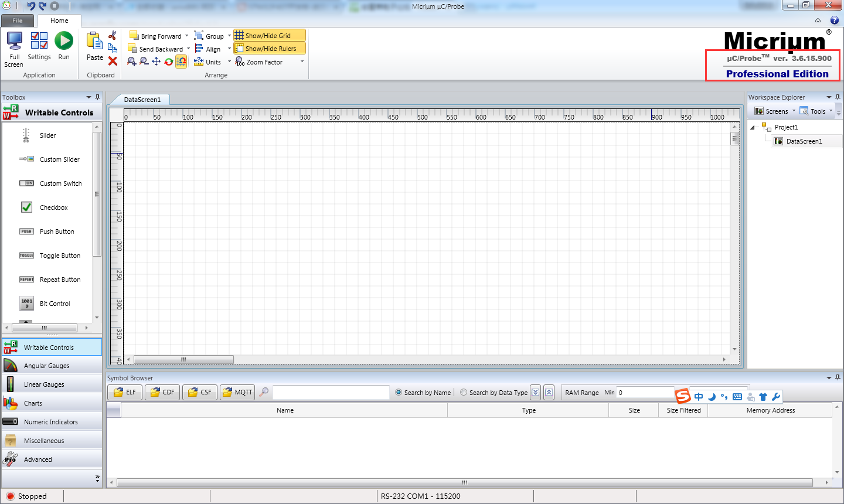The width and height of the screenshot is (844, 504).
Task: Click the RAM Range Min field
Action: point(645,393)
